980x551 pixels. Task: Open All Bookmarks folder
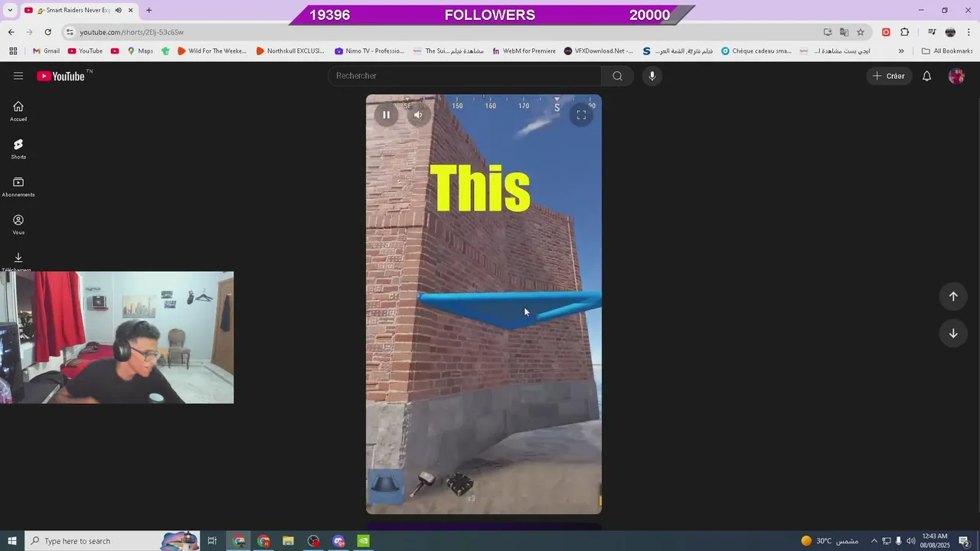[x=947, y=51]
